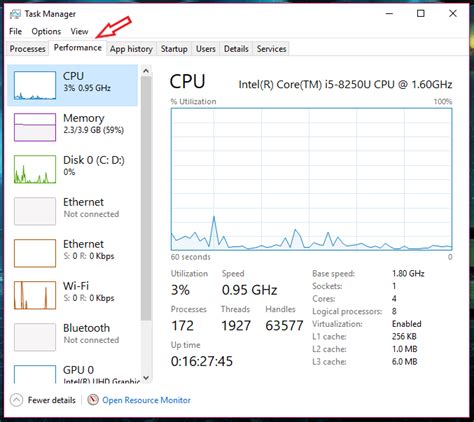Click the Virtualization Enabled value
Viewport: 474px width, 422px height.
click(407, 324)
